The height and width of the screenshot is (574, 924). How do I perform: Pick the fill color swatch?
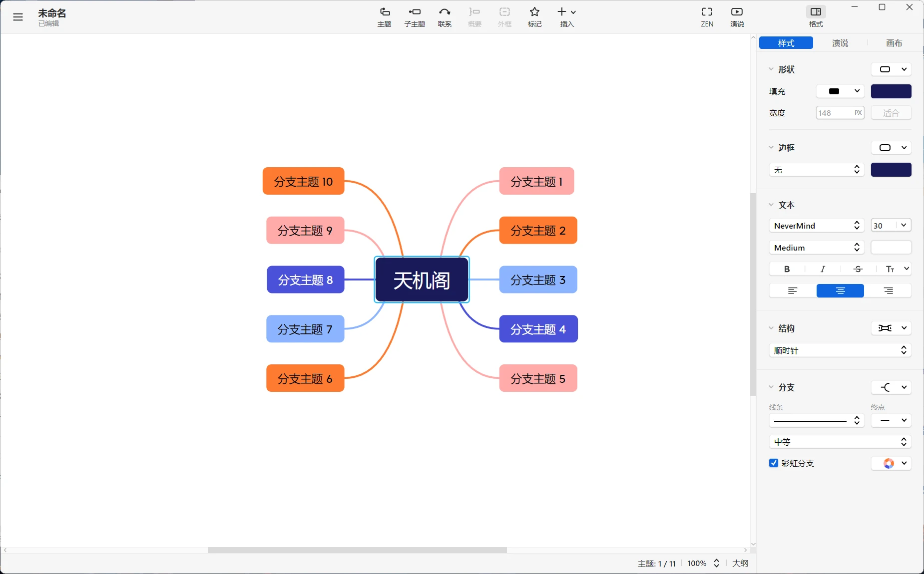(x=891, y=91)
